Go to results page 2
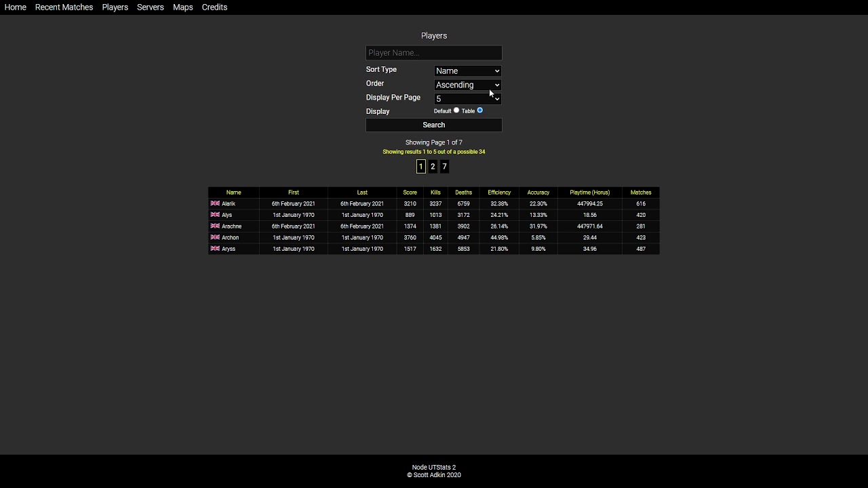Viewport: 868px width, 488px height. (x=433, y=166)
